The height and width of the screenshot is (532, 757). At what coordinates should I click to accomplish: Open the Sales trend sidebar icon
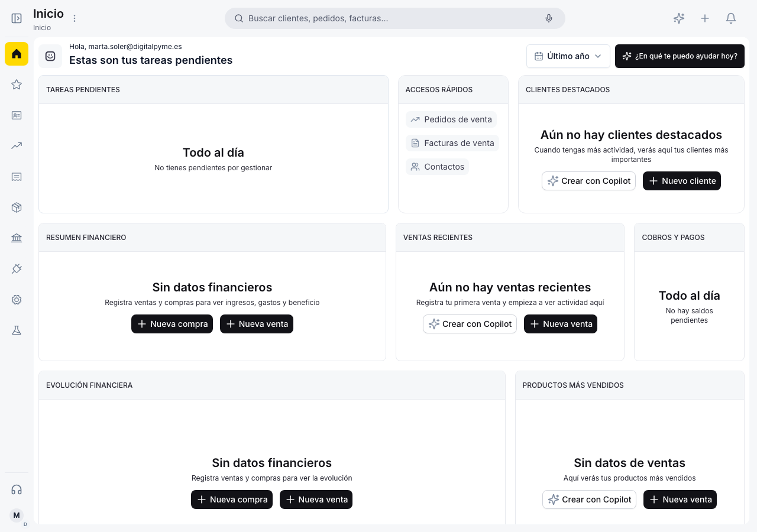[17, 146]
